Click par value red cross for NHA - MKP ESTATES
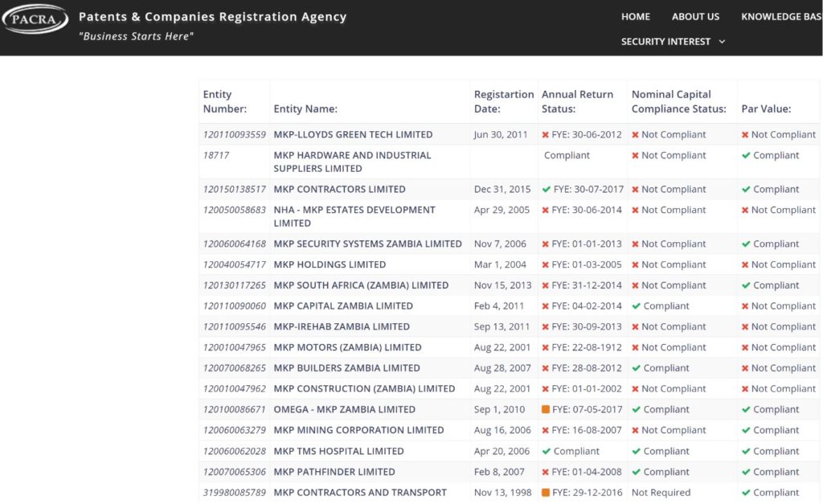The width and height of the screenshot is (823, 504). pos(745,210)
